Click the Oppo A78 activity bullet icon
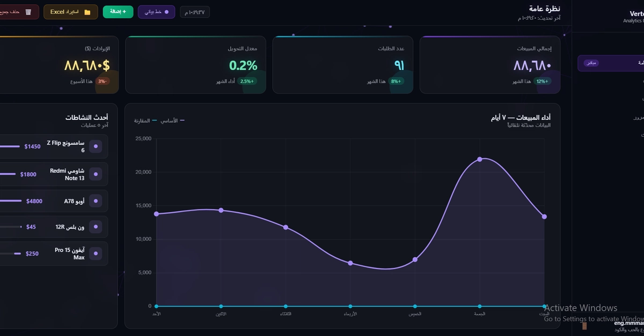Viewport: 644px width, 336px height. [96, 201]
